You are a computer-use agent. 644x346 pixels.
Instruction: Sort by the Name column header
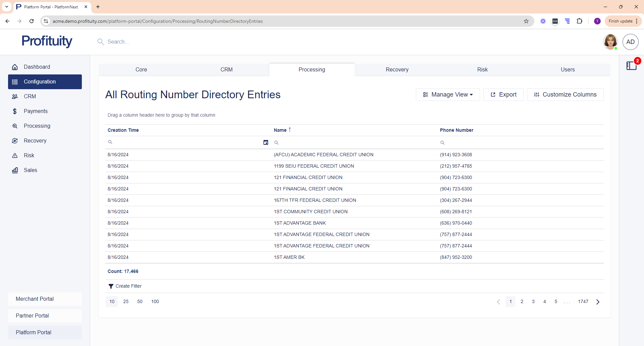click(x=280, y=130)
